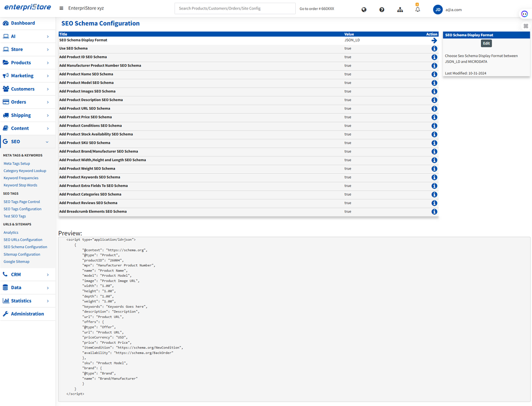This screenshot has width=532, height=406.
Task: Open the Administration menu item
Action: (27, 314)
